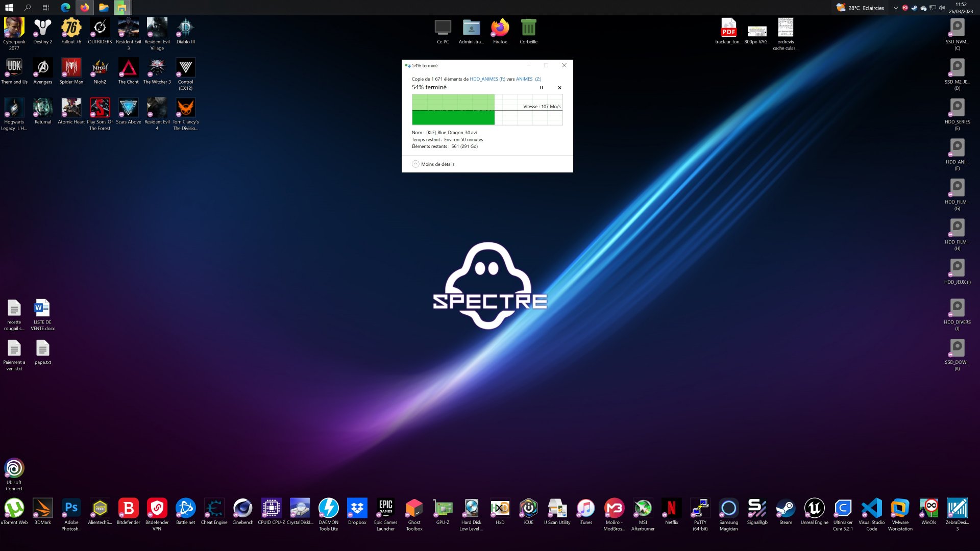Select Spider-Man desktop icon
The width and height of the screenshot is (980, 551).
tap(71, 71)
